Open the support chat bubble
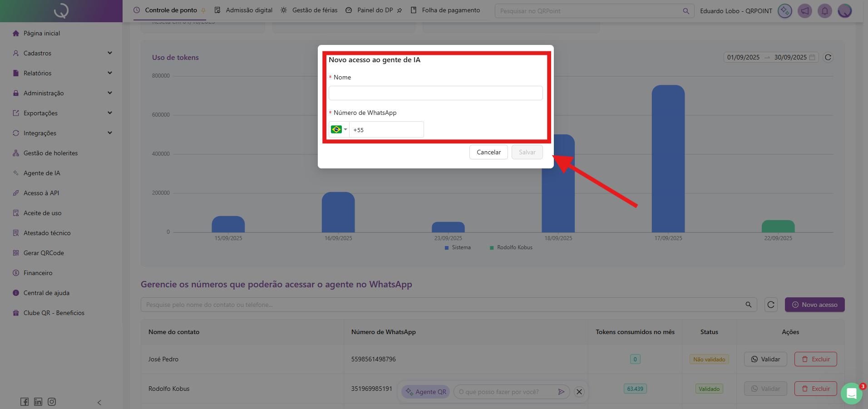 pyautogui.click(x=851, y=394)
